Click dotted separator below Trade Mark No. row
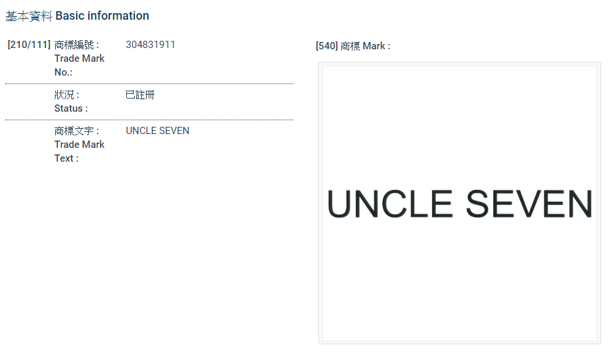This screenshot has width=611, height=364. click(x=149, y=84)
